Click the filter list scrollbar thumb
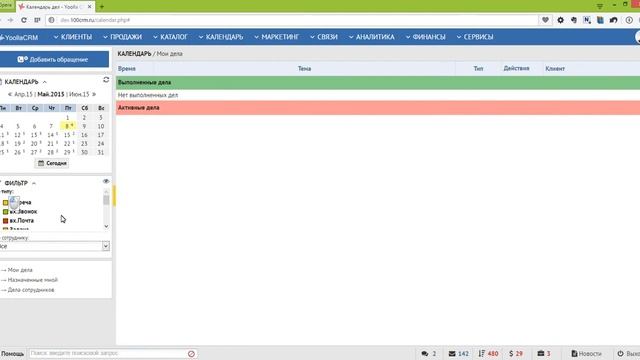 (x=106, y=200)
